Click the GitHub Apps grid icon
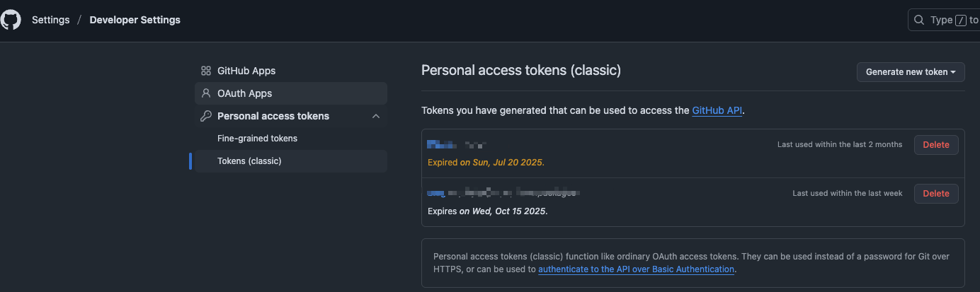The image size is (980, 292). tap(206, 71)
